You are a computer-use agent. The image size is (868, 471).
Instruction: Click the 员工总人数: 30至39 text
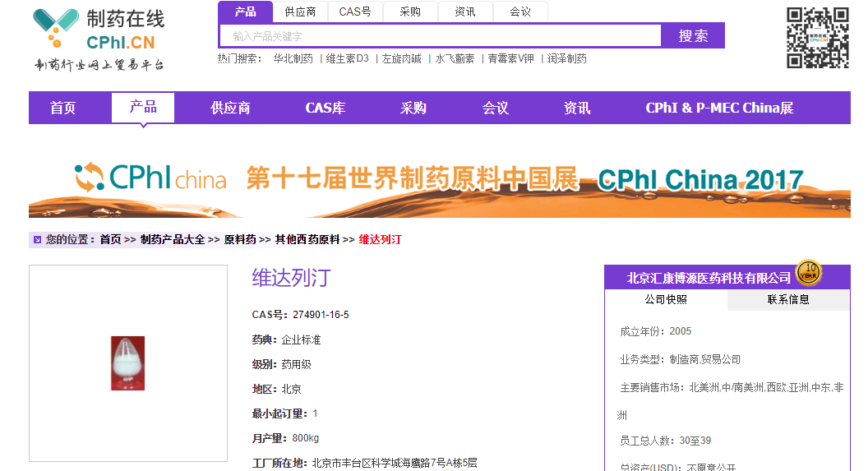[665, 441]
